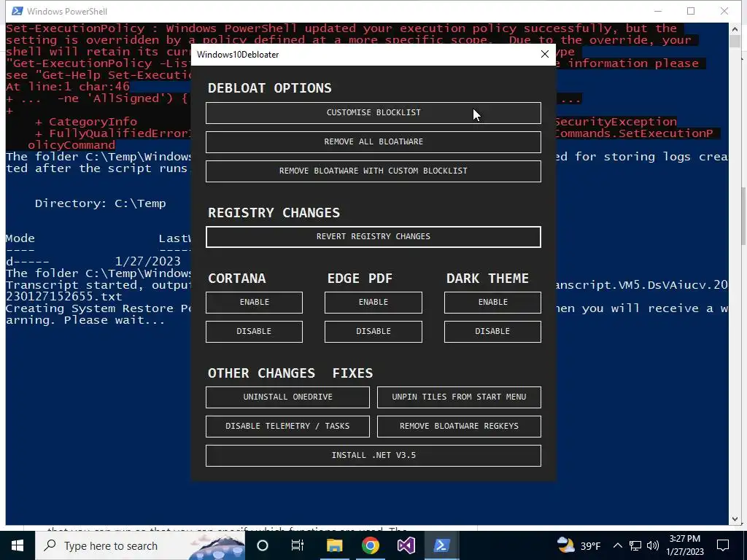747x560 pixels.
Task: Disable Cortana
Action: [254, 332]
